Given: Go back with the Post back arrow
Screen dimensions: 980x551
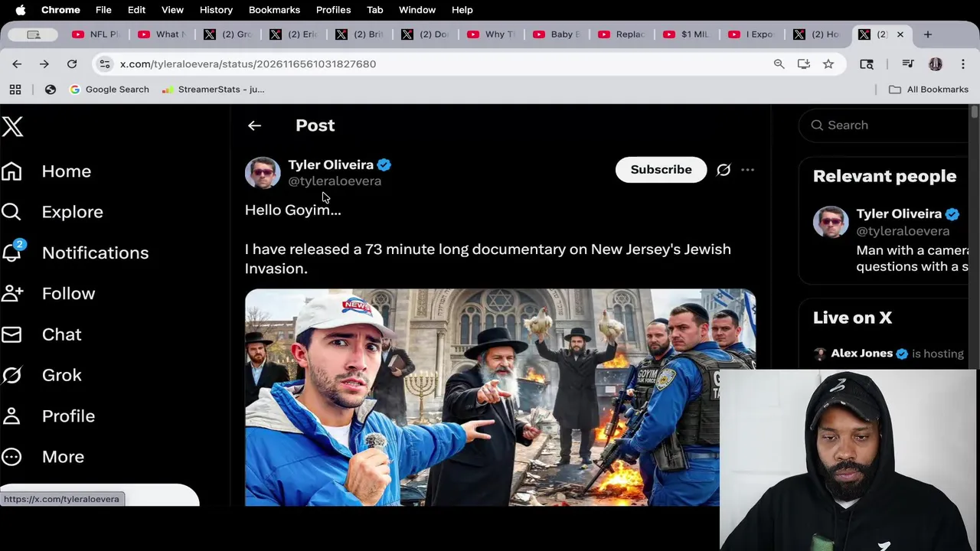Looking at the screenshot, I should click(254, 126).
